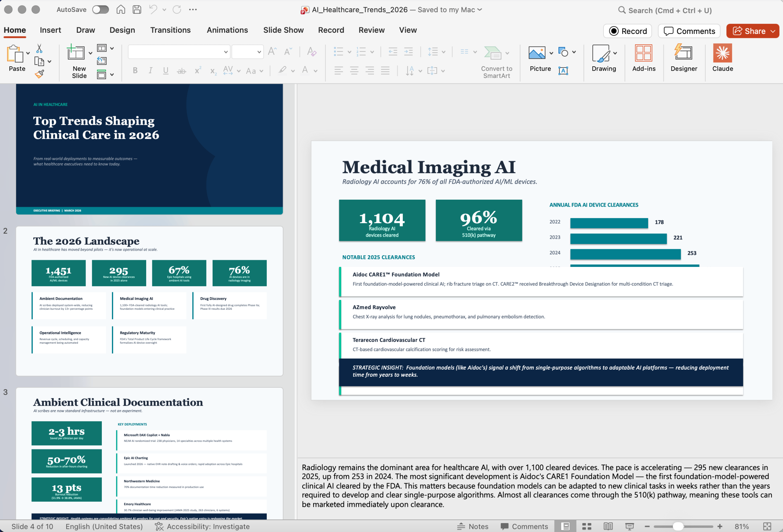
Task: Switch to Slide Sorter view in status bar
Action: (x=587, y=526)
